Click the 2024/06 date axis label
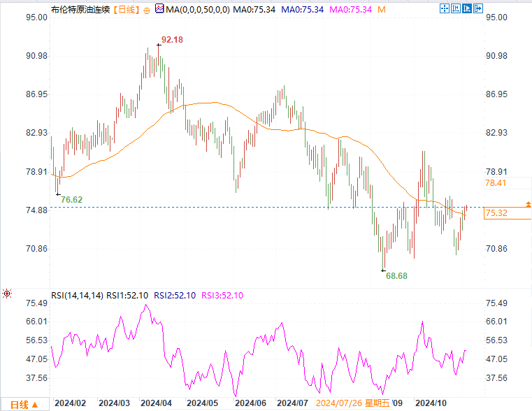The width and height of the screenshot is (532, 411). click(x=250, y=403)
